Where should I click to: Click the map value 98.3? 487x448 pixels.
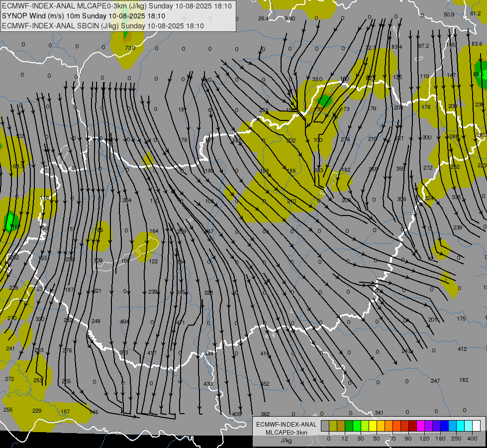[18, 166]
